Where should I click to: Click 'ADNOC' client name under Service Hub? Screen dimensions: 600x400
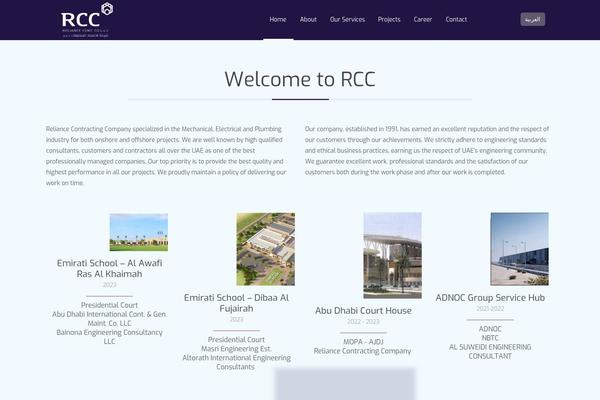pos(490,329)
